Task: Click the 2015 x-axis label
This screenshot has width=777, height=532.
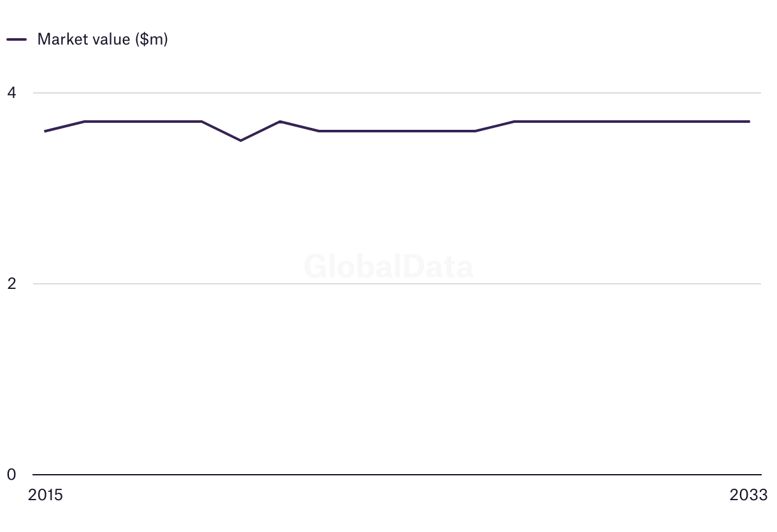Action: [45, 495]
